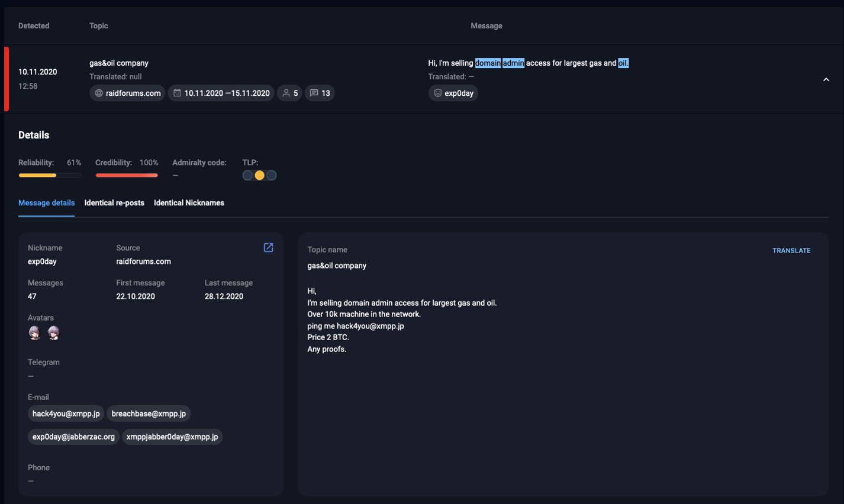This screenshot has width=844, height=504.
Task: Open external source link icon
Action: click(268, 248)
